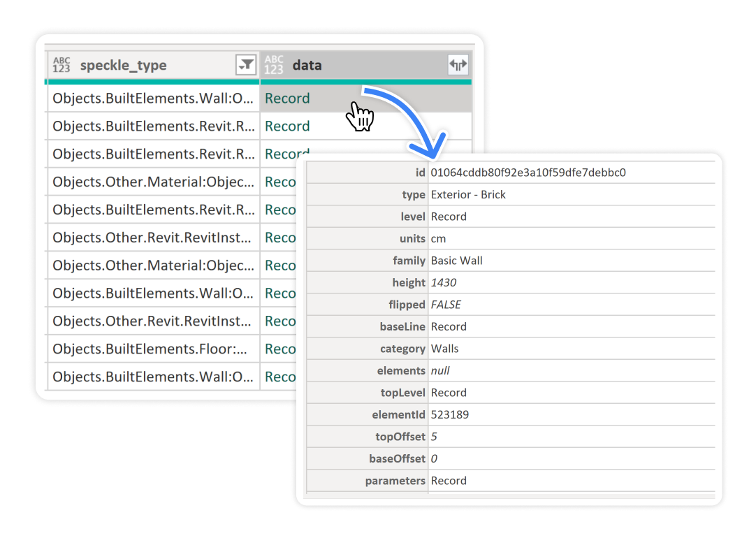Click the topOffset field label
Screen dimensions: 756x545
400,437
